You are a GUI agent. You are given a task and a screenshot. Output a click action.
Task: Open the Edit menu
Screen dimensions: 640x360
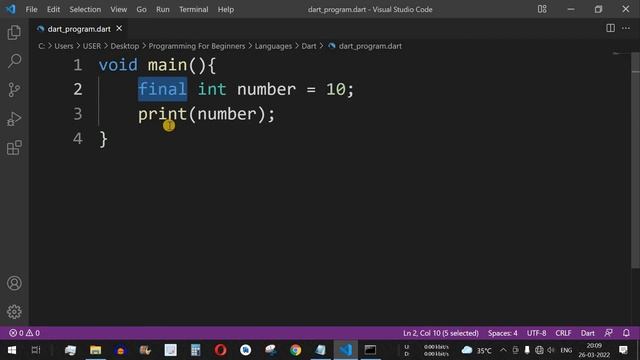tap(53, 9)
